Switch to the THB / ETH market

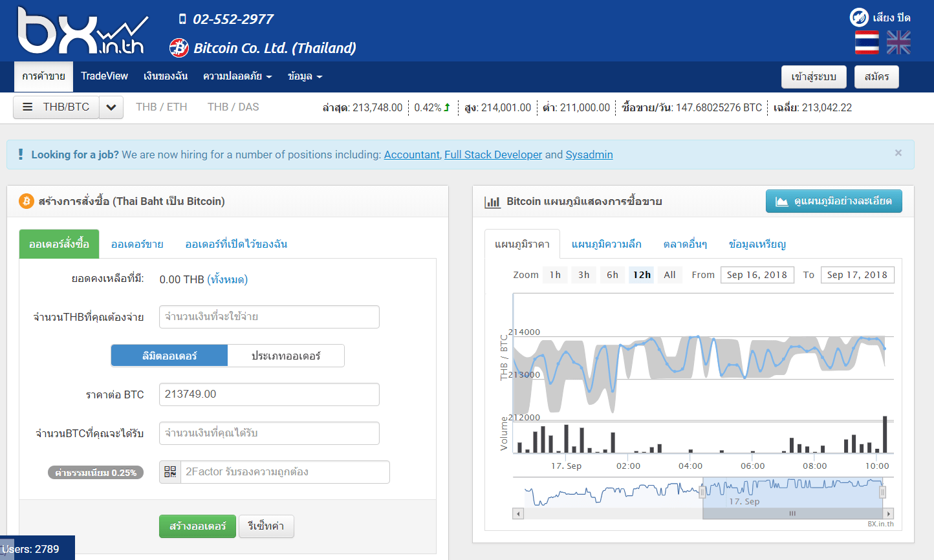162,107
